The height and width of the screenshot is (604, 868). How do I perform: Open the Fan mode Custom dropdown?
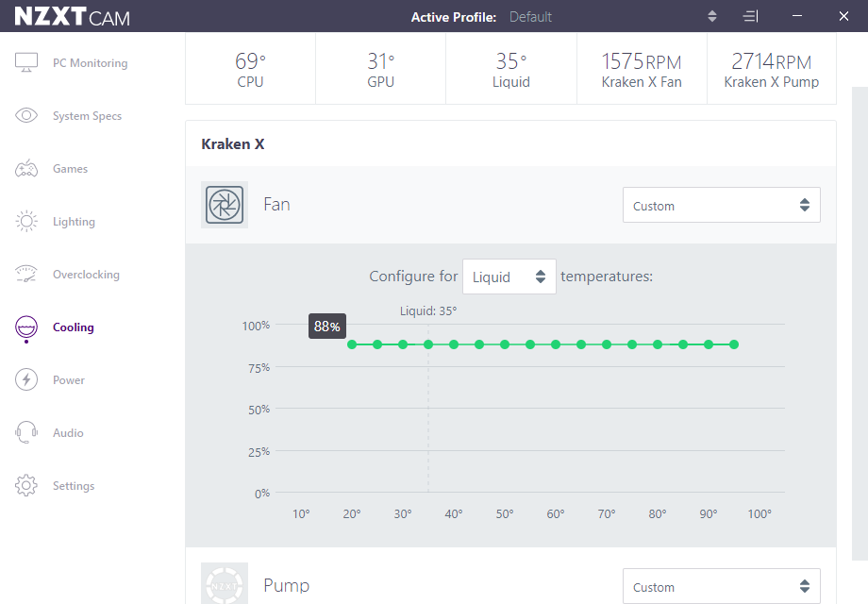coord(722,205)
